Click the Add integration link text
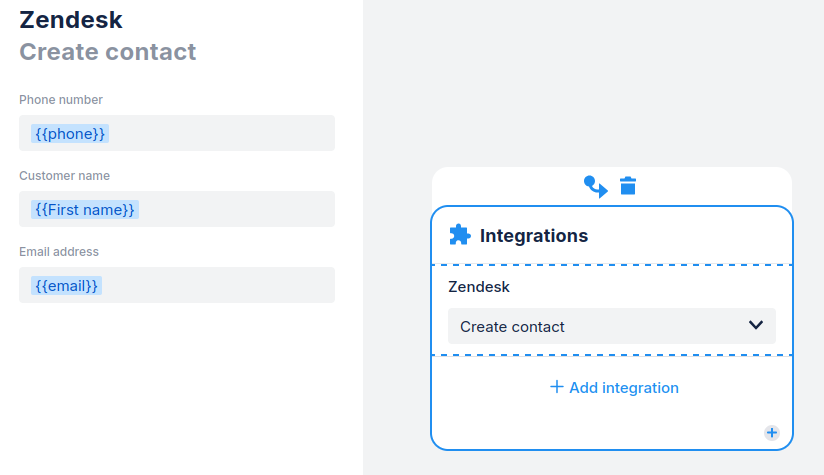 (623, 387)
